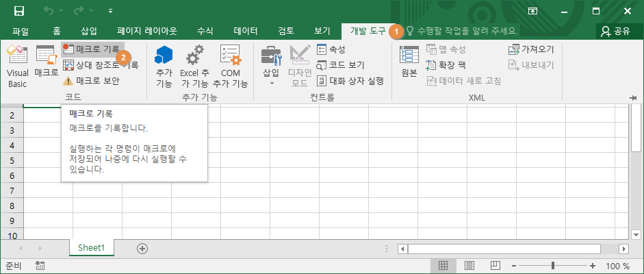Pin the ribbon open
This screenshot has height=274, width=644.
point(632,98)
